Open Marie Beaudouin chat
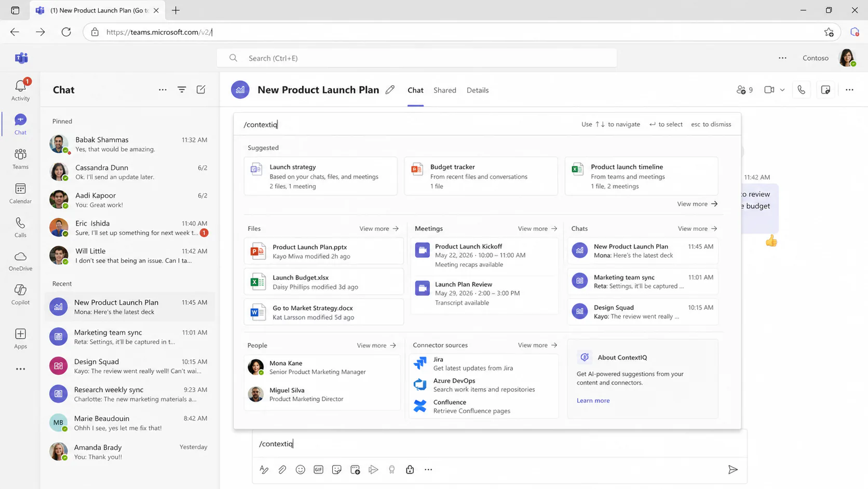This screenshot has width=868, height=489. point(130,423)
